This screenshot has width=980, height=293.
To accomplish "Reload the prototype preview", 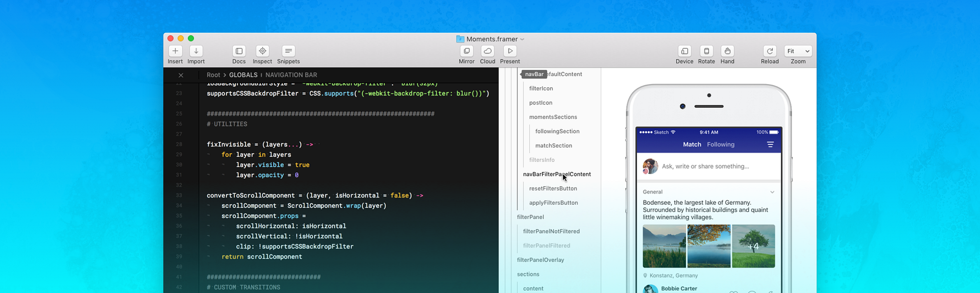I will [x=770, y=51].
